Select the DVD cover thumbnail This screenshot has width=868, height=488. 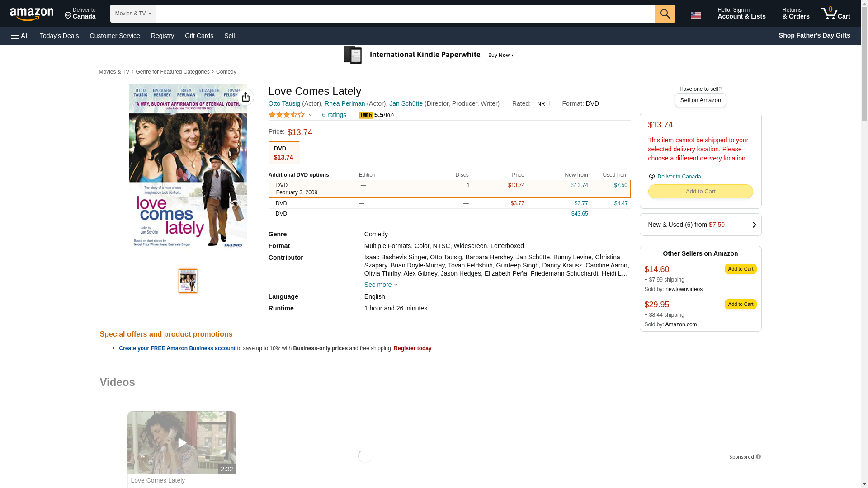tap(188, 281)
